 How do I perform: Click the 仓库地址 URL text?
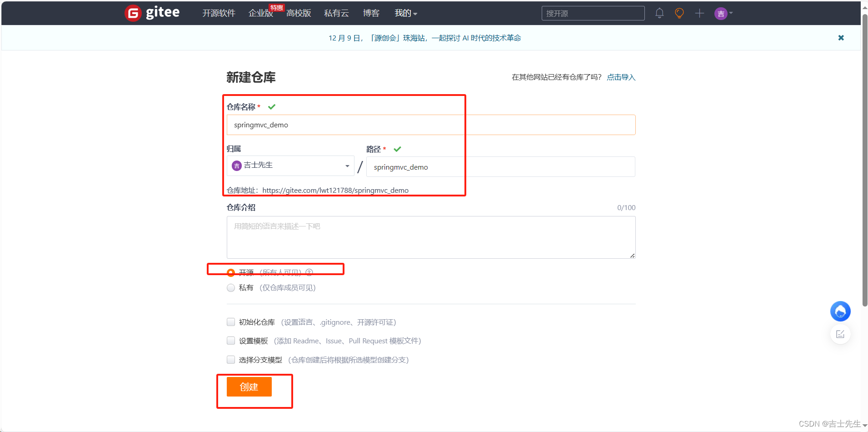(x=335, y=190)
